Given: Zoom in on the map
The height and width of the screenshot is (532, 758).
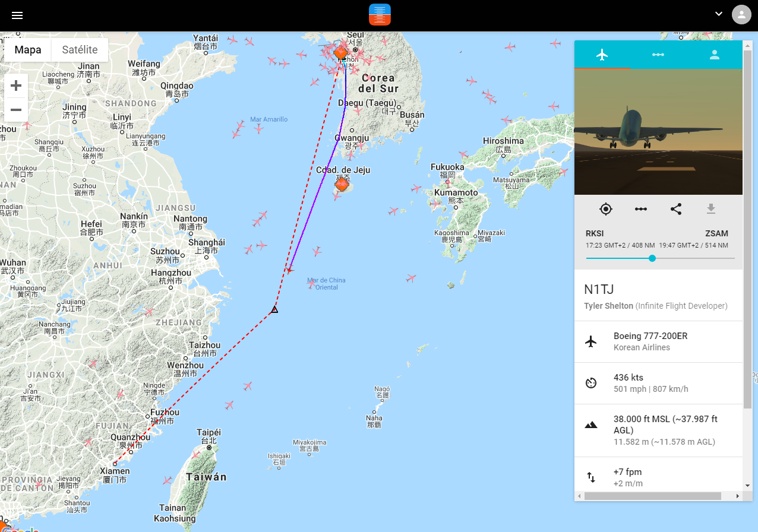Looking at the screenshot, I should [16, 86].
